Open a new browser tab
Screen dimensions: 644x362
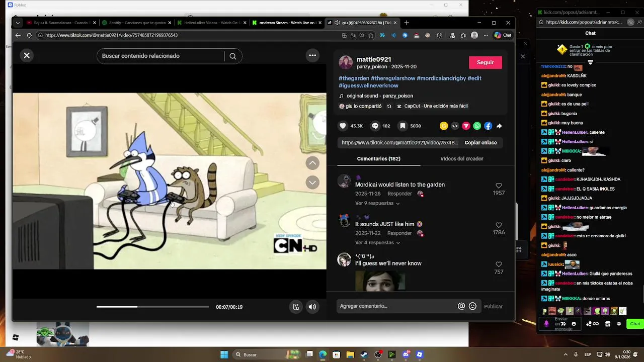tap(407, 23)
